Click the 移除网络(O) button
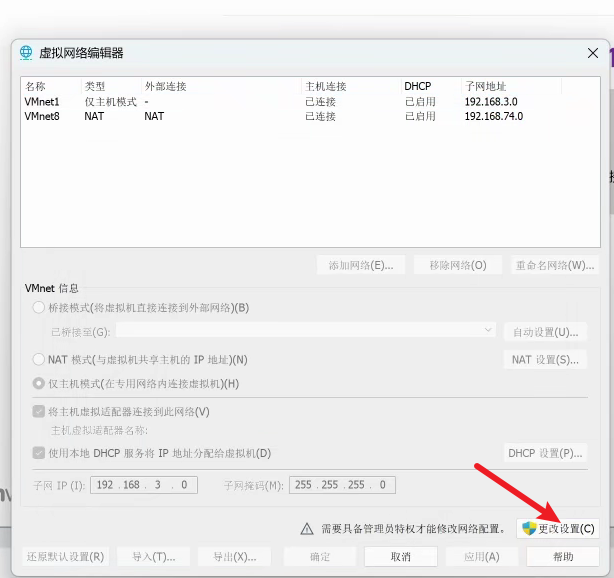The height and width of the screenshot is (578, 614). pyautogui.click(x=458, y=266)
